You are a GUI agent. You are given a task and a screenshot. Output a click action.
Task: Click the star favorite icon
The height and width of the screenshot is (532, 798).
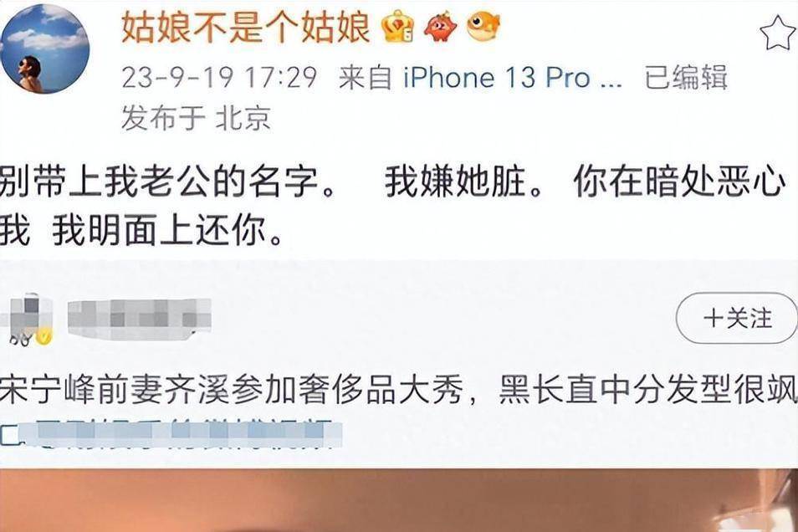[x=778, y=33]
